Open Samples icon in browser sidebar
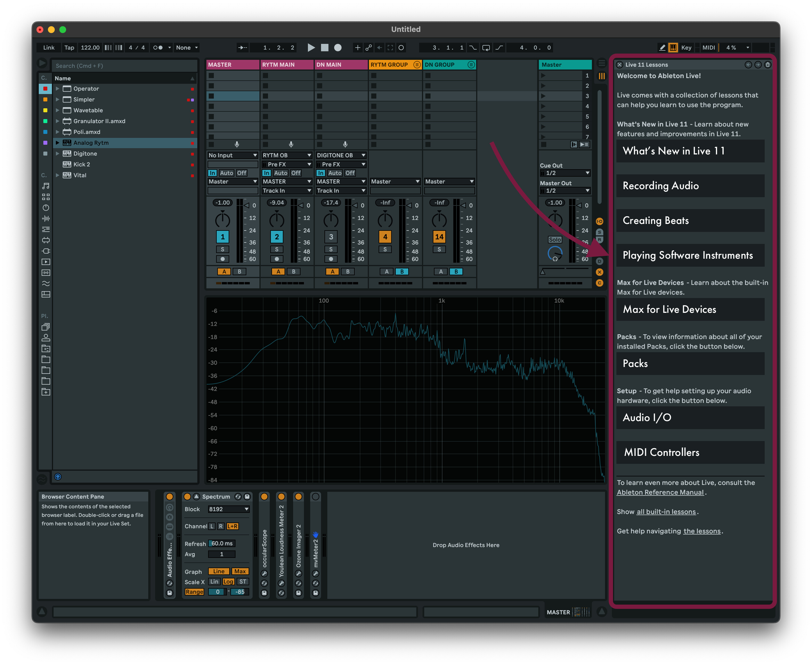 pyautogui.click(x=46, y=273)
